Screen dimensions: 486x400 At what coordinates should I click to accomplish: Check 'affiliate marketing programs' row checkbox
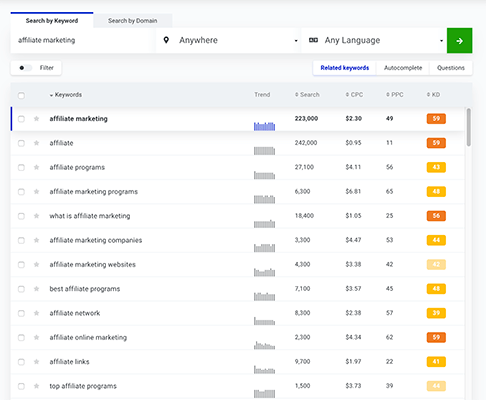tap(21, 192)
